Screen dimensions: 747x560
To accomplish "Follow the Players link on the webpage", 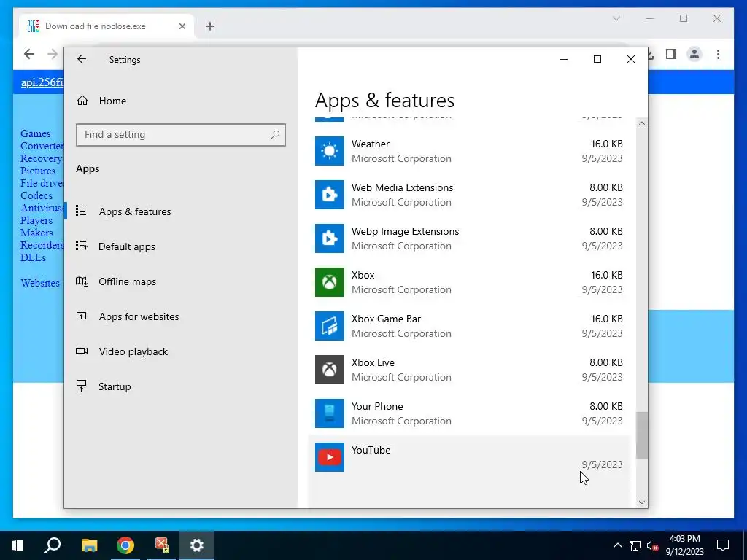I will pos(36,220).
